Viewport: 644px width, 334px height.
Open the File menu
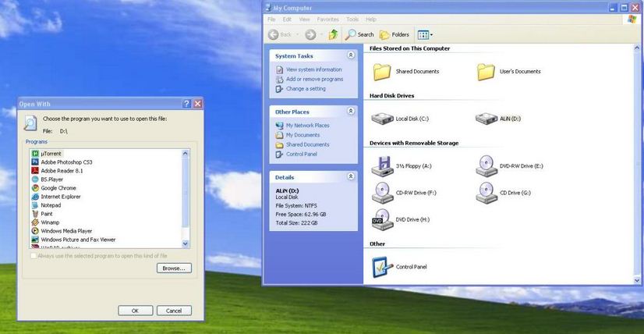tap(271, 20)
